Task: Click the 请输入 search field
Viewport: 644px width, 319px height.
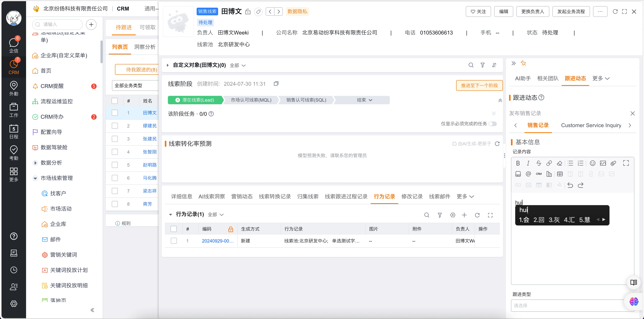Action: [x=58, y=24]
